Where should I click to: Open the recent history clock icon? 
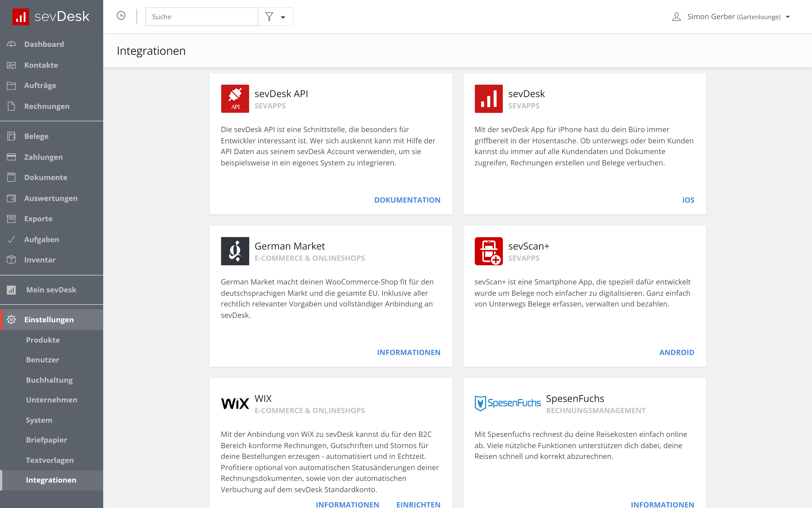click(x=121, y=16)
